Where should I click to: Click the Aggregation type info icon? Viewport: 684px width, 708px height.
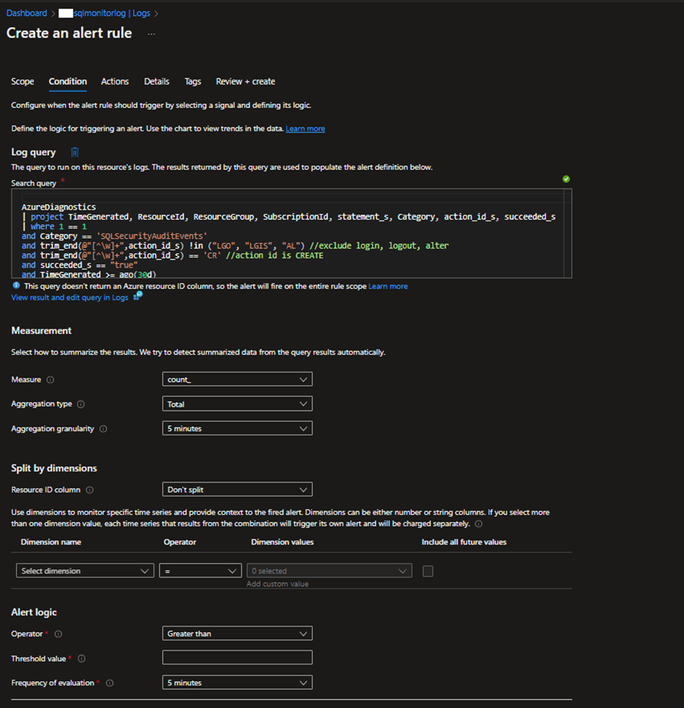pos(81,404)
